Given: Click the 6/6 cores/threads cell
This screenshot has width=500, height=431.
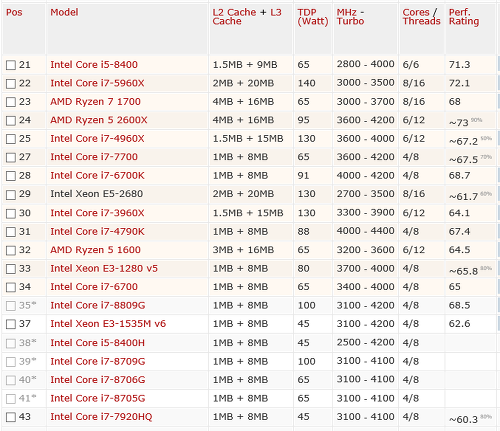Looking at the screenshot, I should tap(411, 65).
